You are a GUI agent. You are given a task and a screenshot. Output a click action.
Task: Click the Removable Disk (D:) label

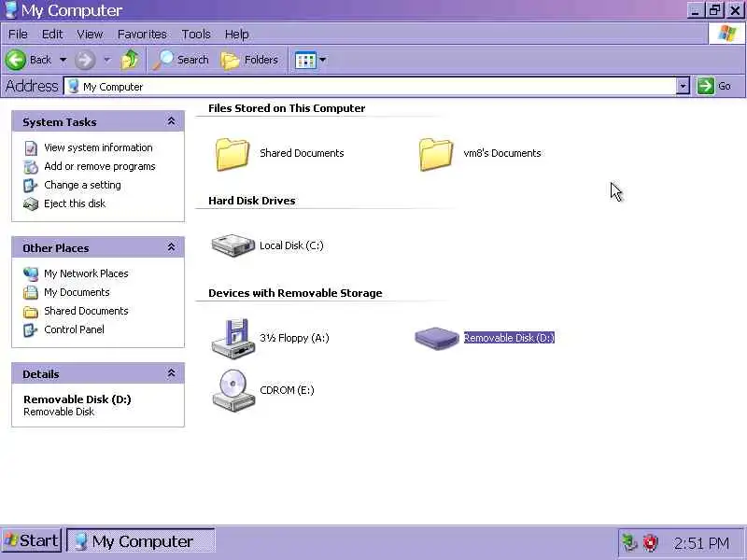click(509, 338)
